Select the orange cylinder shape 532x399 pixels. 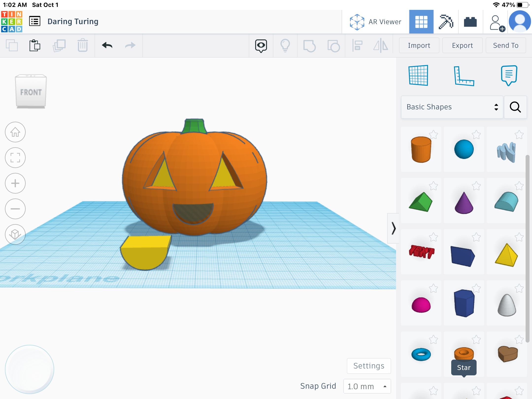coord(421,149)
